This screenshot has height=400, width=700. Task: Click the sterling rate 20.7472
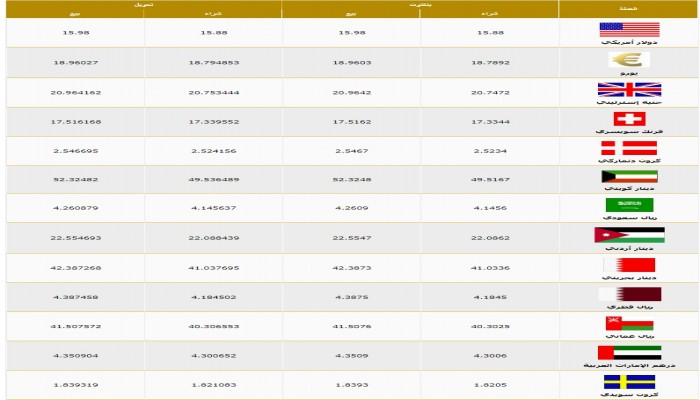click(x=490, y=93)
